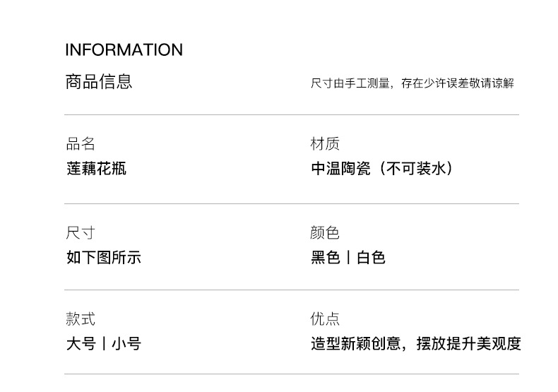Choose the 白色 color option
Viewport: 558px width, 392px height.
coord(371,258)
